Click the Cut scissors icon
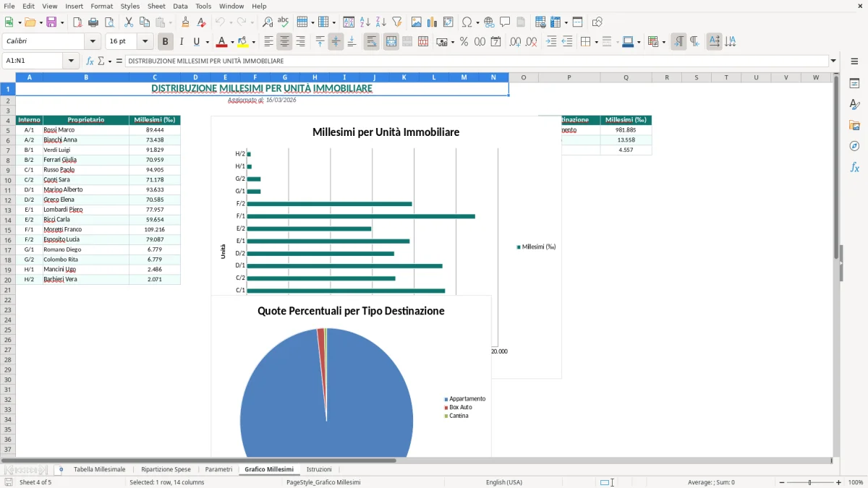The width and height of the screenshot is (868, 488). pos(129,22)
